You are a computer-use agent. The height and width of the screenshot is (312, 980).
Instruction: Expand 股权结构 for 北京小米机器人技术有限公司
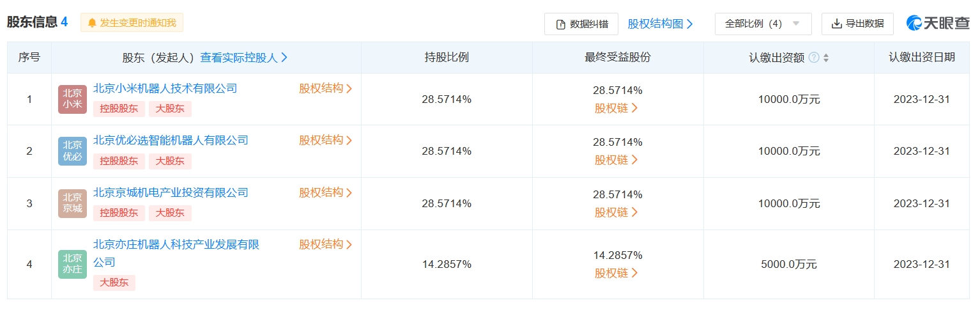pos(326,88)
